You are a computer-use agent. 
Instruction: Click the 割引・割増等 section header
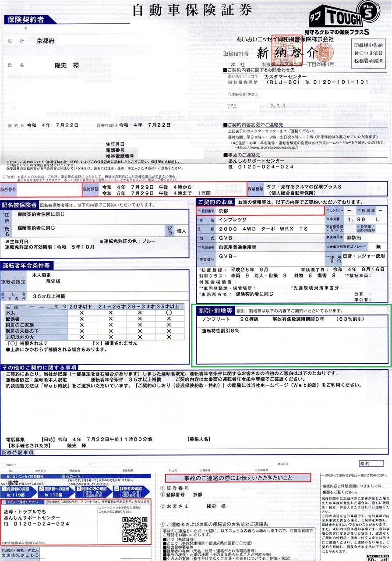click(x=215, y=311)
